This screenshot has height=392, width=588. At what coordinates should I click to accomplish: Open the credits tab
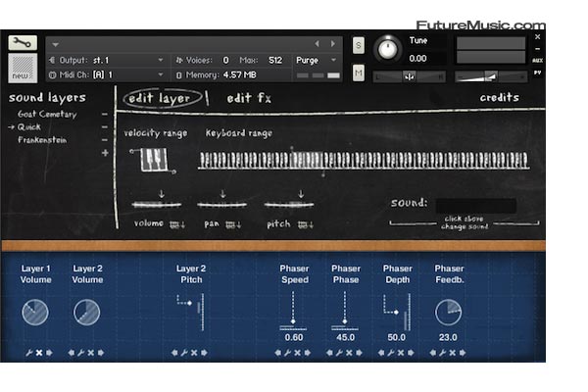(500, 98)
